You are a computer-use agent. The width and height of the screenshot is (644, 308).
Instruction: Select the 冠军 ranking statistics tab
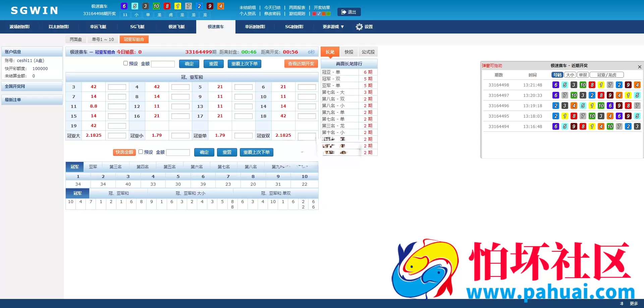coord(75,167)
